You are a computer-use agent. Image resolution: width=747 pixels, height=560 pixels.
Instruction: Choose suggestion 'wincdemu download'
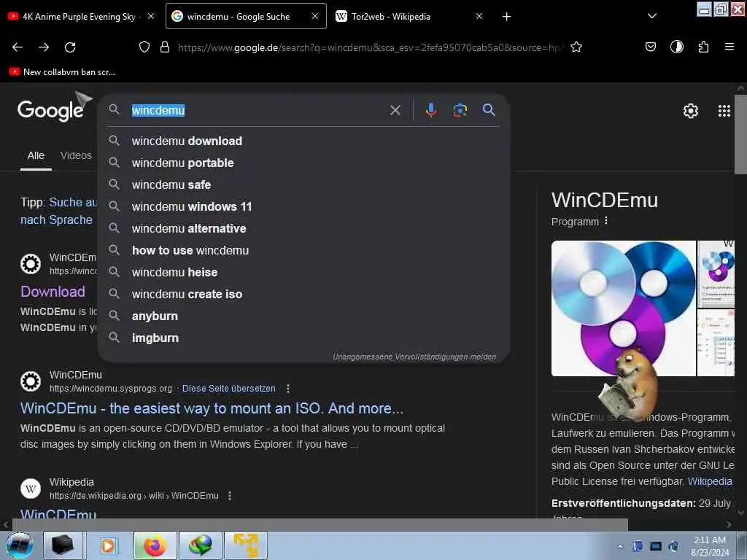coord(303,141)
